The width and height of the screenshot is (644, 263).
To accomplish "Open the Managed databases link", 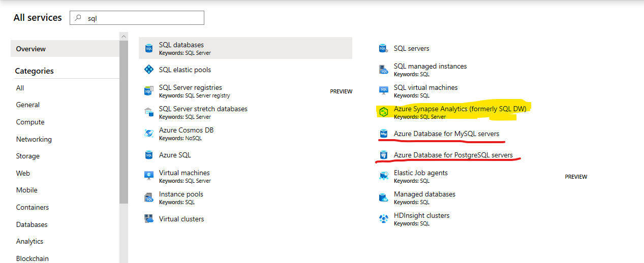I will coord(424,194).
